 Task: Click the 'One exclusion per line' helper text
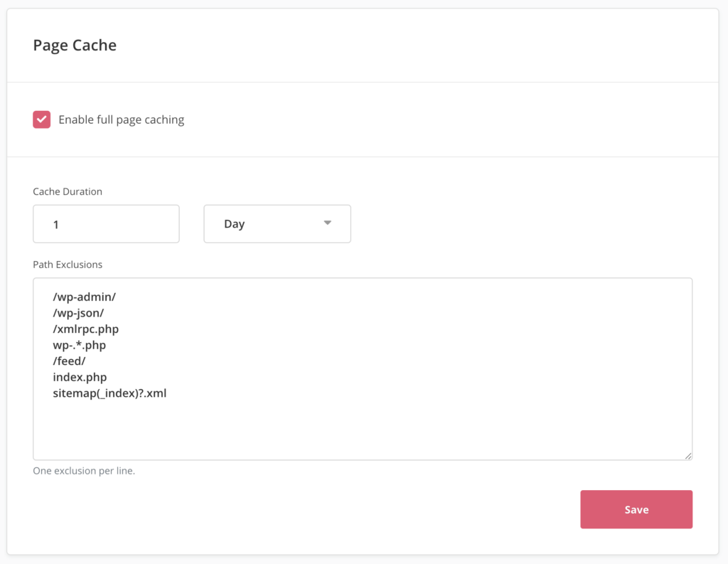point(85,471)
